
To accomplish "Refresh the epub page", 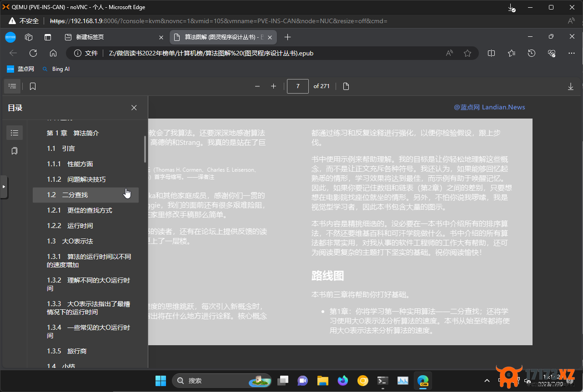I will (33, 53).
